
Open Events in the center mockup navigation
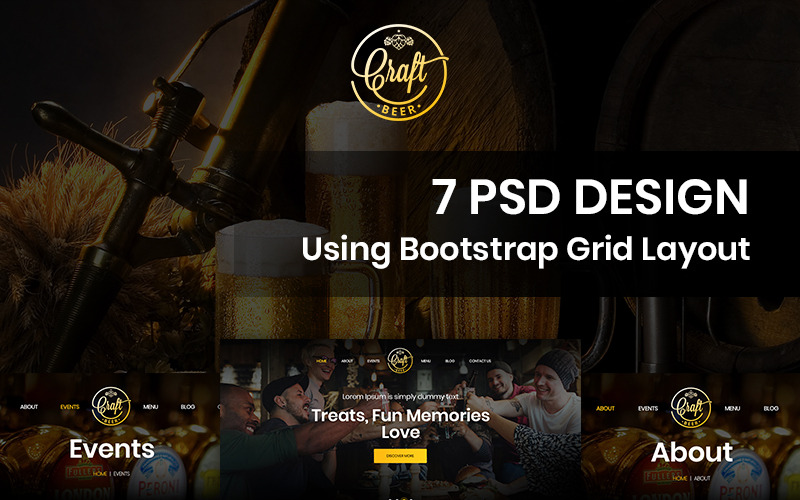(x=373, y=361)
